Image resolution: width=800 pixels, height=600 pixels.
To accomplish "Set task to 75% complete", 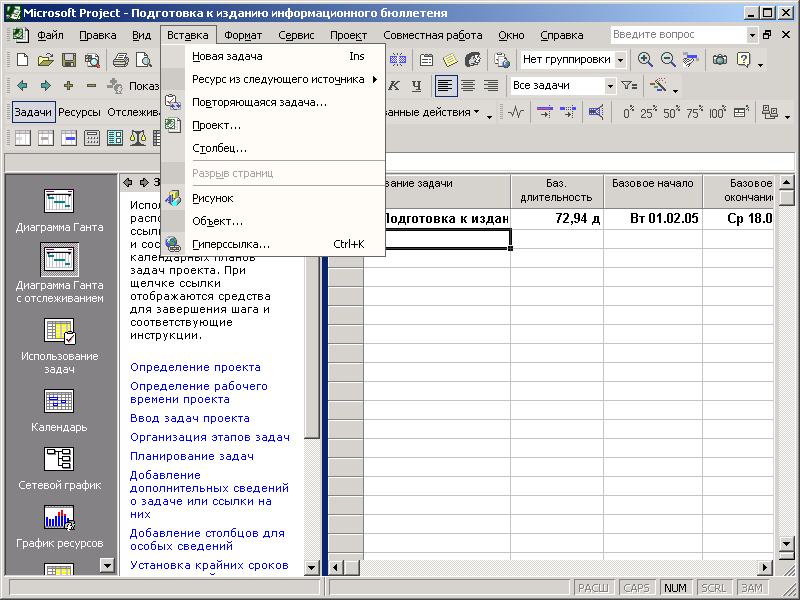I will [x=694, y=112].
